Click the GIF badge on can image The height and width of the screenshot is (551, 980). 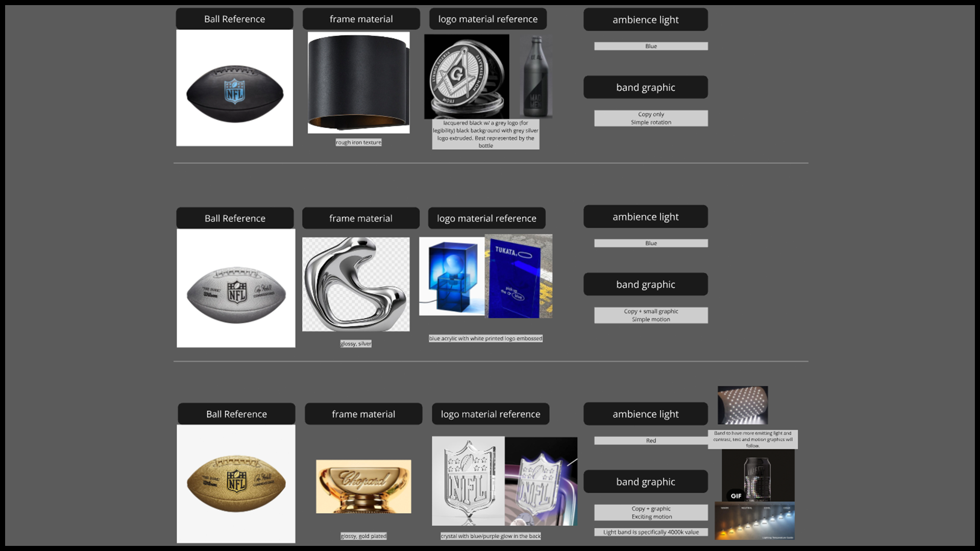coord(736,495)
